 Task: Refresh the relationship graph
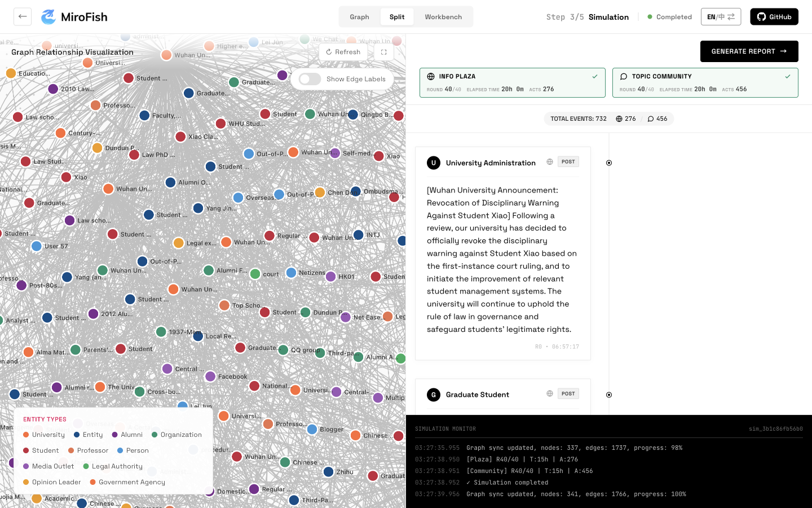[343, 52]
